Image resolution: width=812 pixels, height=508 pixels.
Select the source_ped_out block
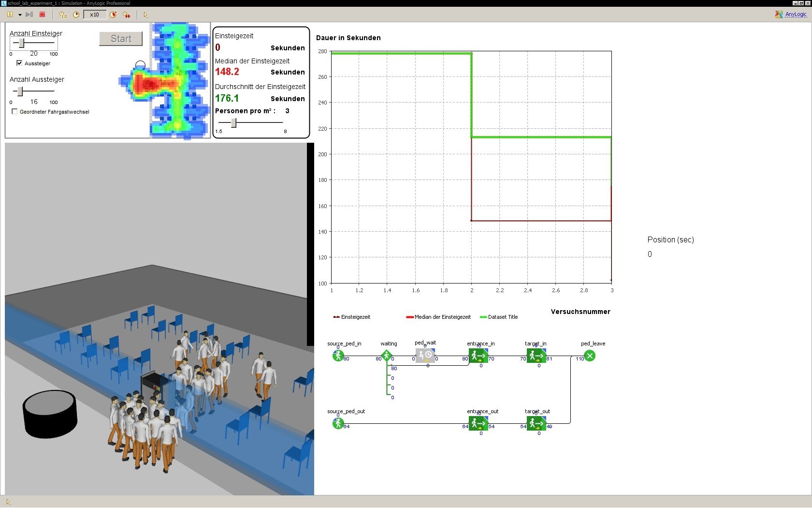[338, 423]
